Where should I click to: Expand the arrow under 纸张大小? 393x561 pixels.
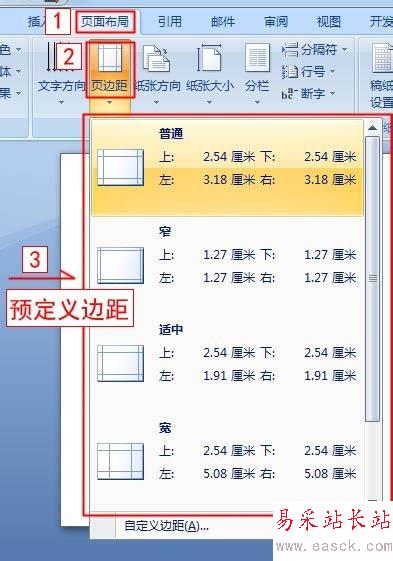tap(209, 103)
